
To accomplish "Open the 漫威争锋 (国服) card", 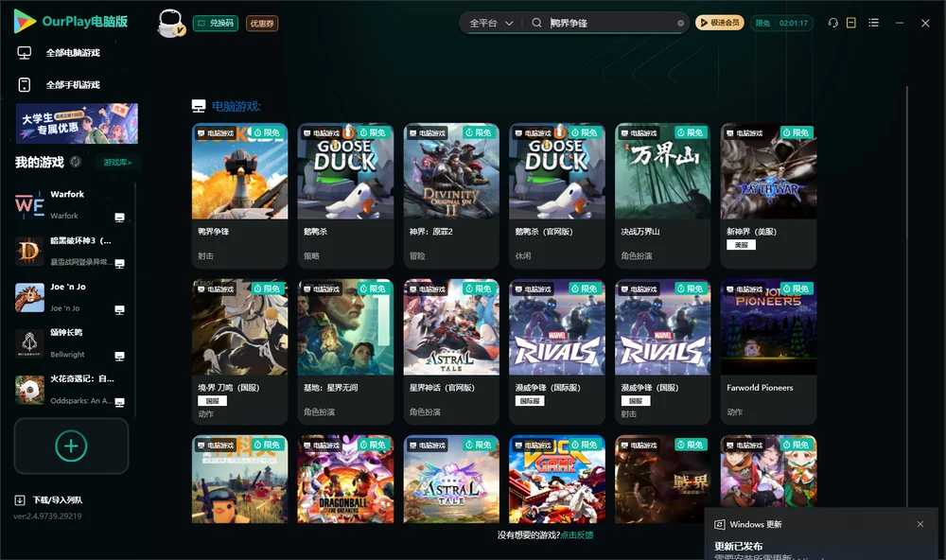I will tap(663, 352).
